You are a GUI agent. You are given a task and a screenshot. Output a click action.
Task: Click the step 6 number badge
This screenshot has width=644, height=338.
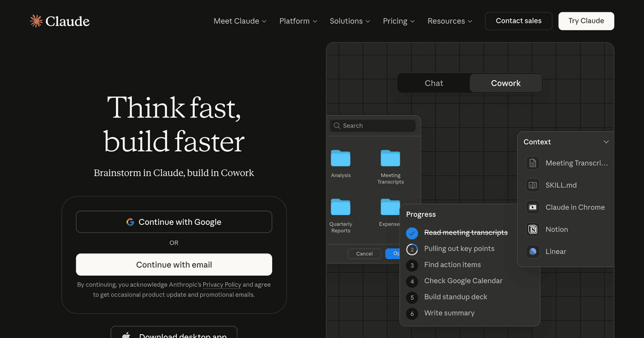[x=412, y=313]
